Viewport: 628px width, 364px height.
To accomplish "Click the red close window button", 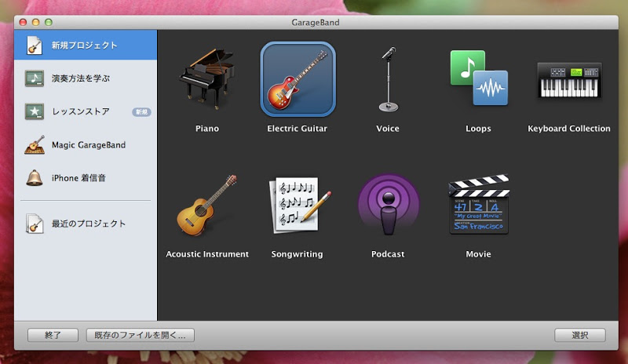I will 23,23.
